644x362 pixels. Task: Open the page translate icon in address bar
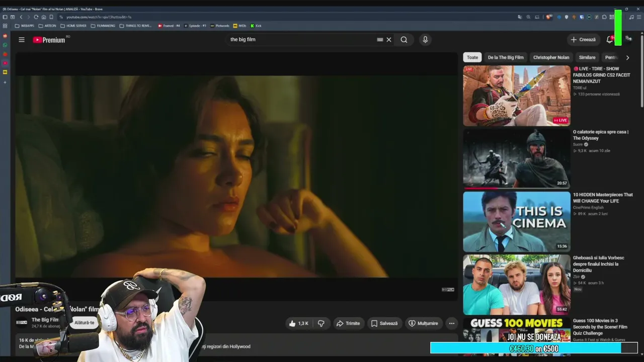[520, 17]
